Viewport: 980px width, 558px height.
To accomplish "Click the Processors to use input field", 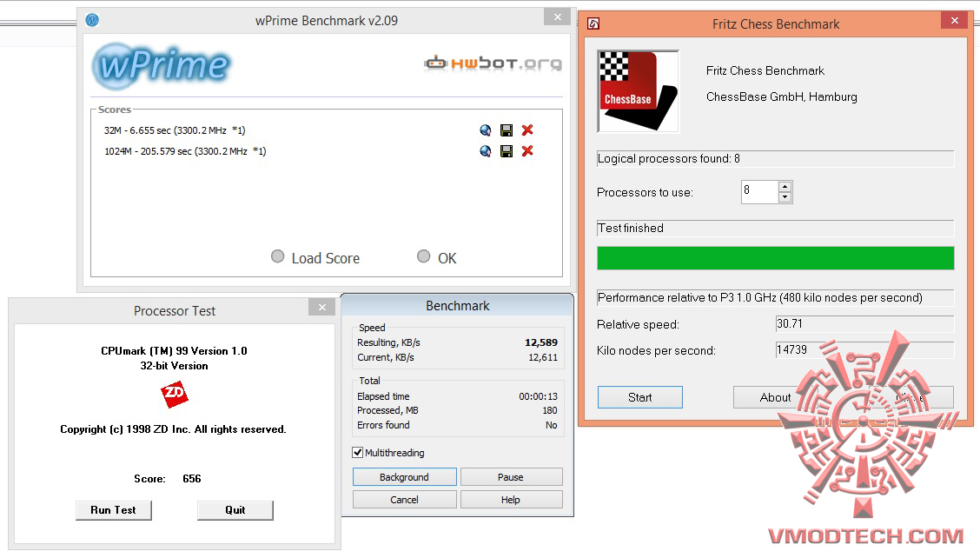I will click(760, 192).
